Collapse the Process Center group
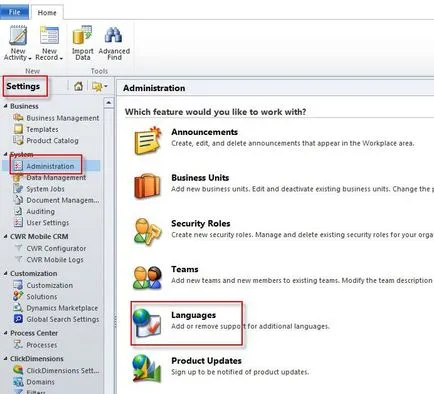This screenshot has height=394, width=434. [x=6, y=333]
